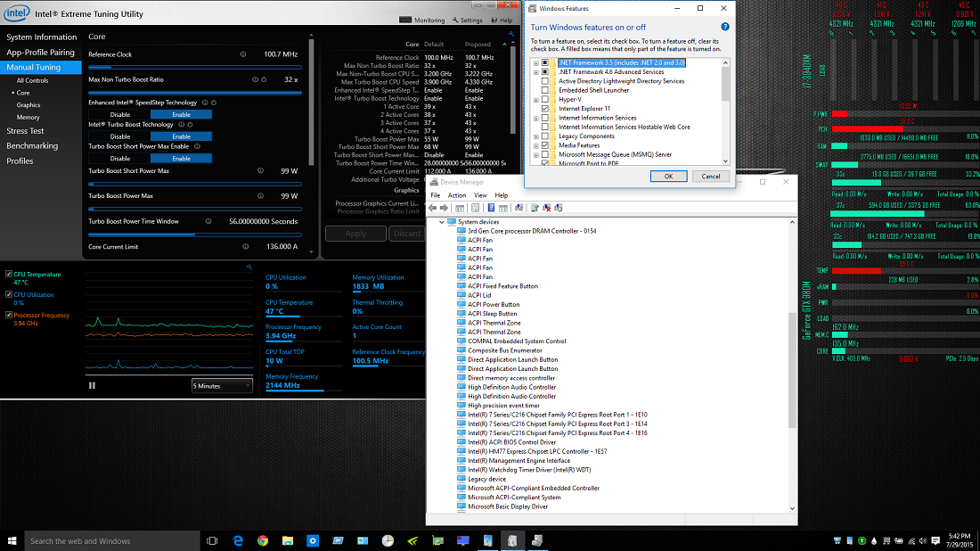This screenshot has height=551, width=980.
Task: Uncheck the Internet Explorer 11 feature
Action: 545,109
